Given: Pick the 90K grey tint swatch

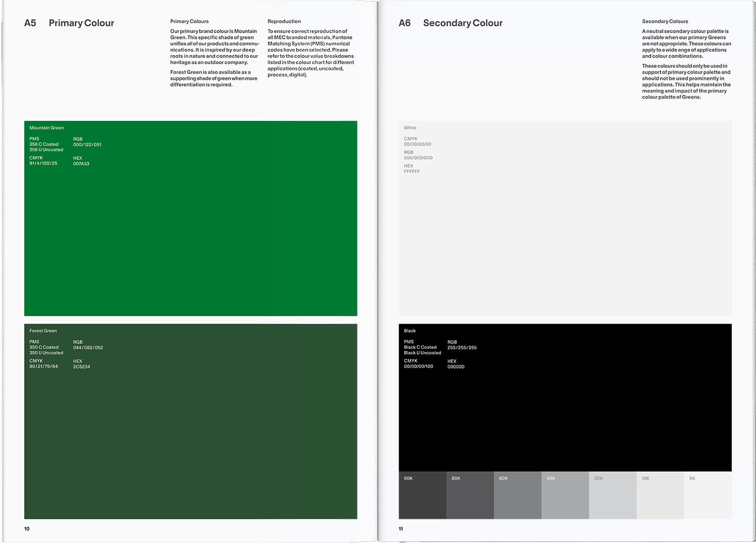Looking at the screenshot, I should 422,495.
